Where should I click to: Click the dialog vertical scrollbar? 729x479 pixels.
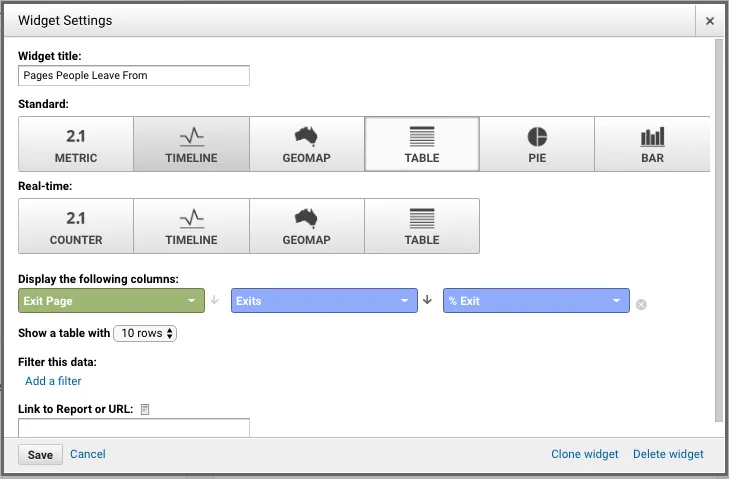tap(719, 231)
